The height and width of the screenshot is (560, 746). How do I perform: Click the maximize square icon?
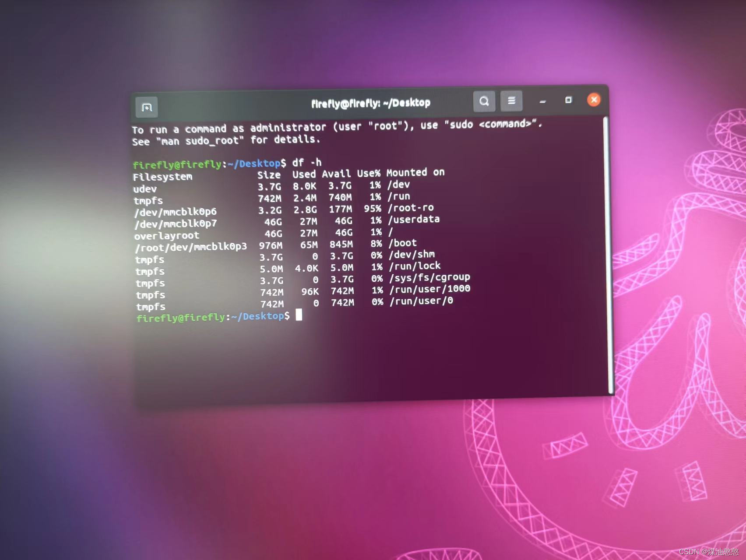click(x=568, y=100)
